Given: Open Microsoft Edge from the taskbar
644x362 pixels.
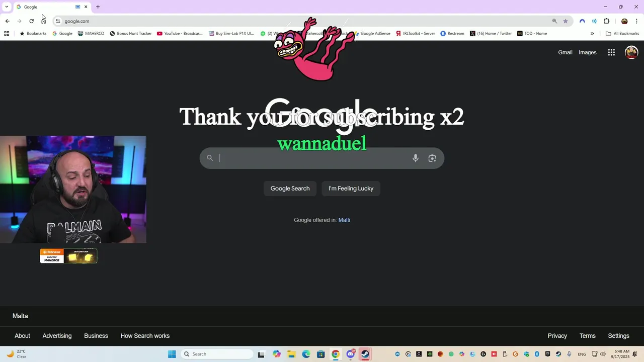Looking at the screenshot, I should (x=306, y=354).
